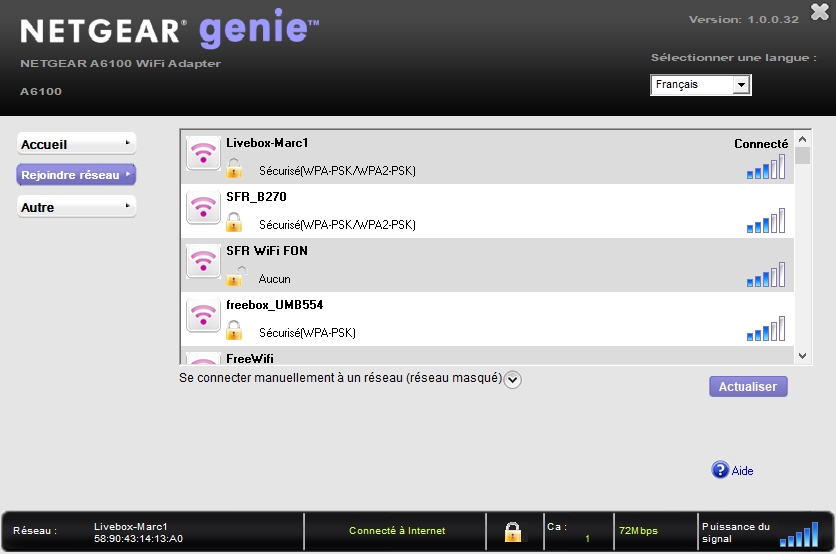Screen dimensions: 836x554
Task: Click the blue Aide question mark icon
Action: (x=719, y=470)
